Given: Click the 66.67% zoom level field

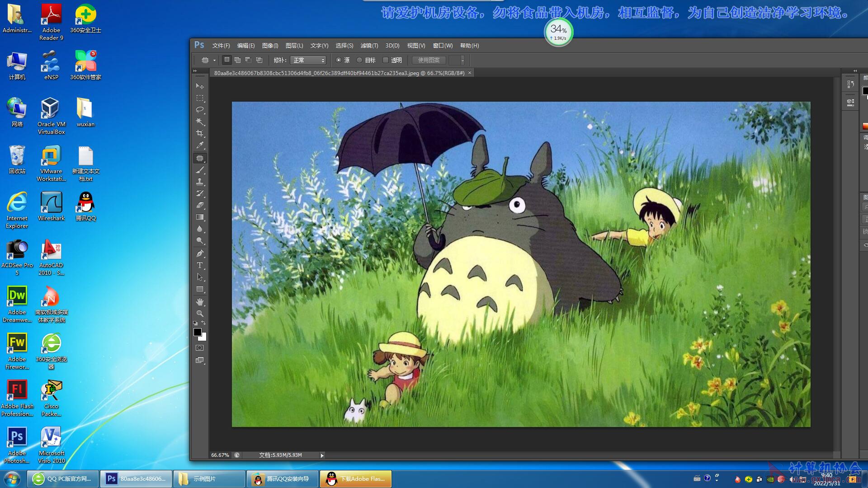Looking at the screenshot, I should tap(220, 455).
